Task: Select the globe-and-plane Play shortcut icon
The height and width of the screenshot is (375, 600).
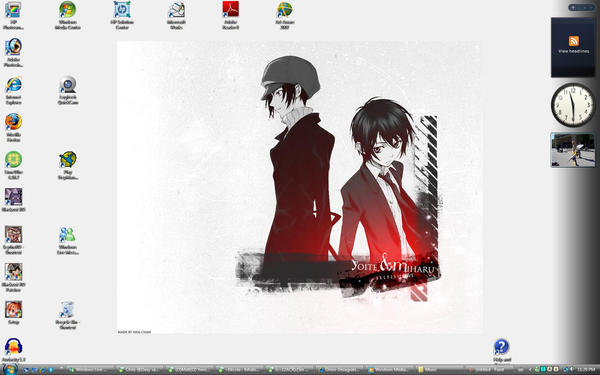Action: coord(68,160)
